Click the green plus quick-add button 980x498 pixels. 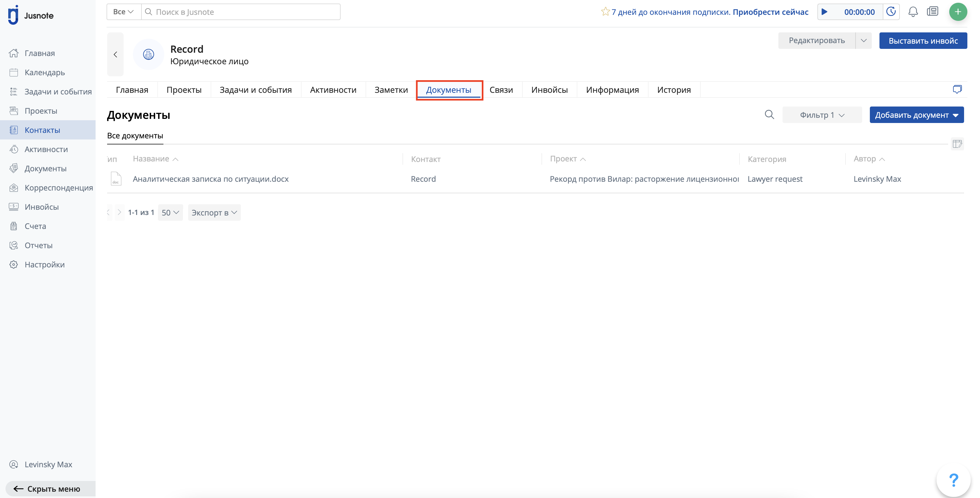(957, 12)
